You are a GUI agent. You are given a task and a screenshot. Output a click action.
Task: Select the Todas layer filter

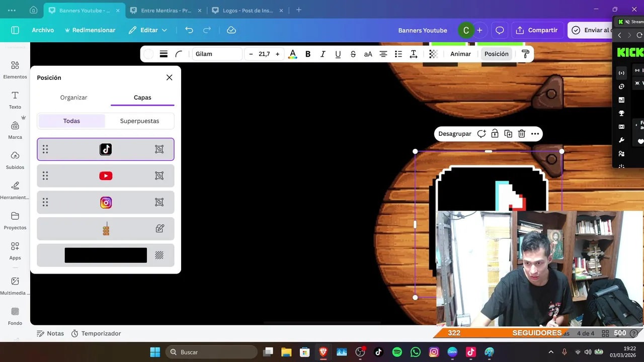coord(71,121)
